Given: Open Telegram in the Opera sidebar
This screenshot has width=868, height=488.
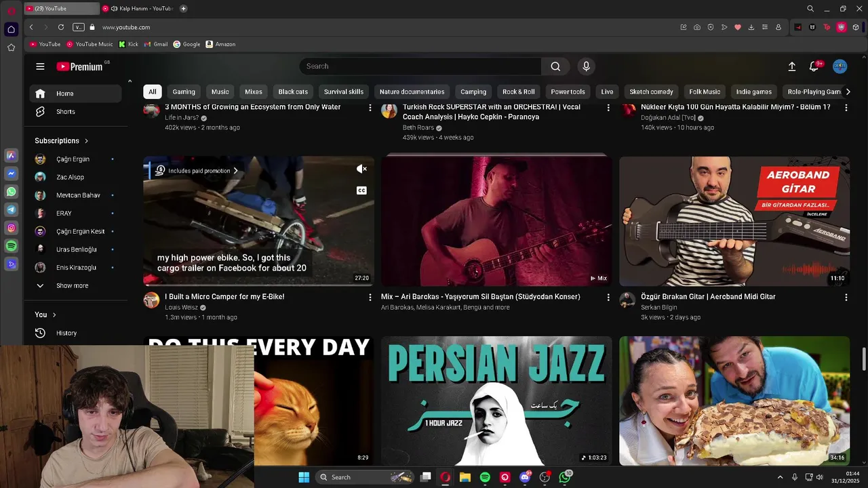Looking at the screenshot, I should (12, 210).
